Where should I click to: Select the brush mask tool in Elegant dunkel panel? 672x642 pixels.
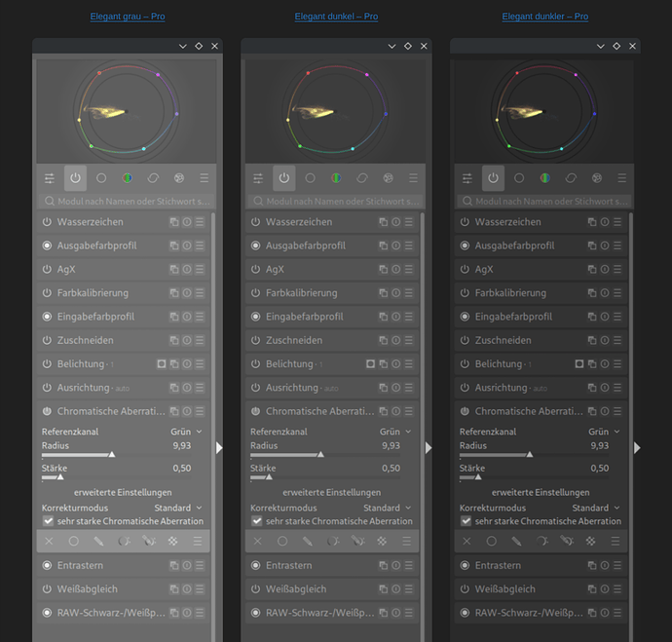pos(308,541)
